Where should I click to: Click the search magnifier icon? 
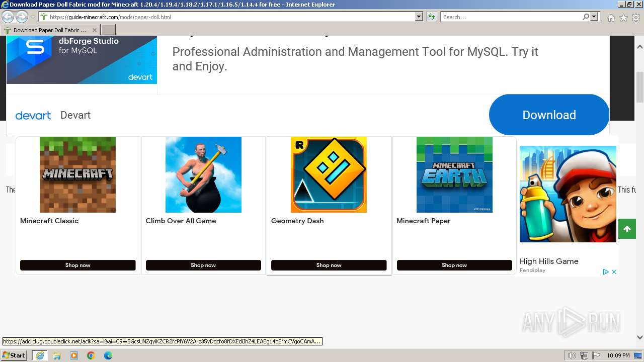pos(586,17)
